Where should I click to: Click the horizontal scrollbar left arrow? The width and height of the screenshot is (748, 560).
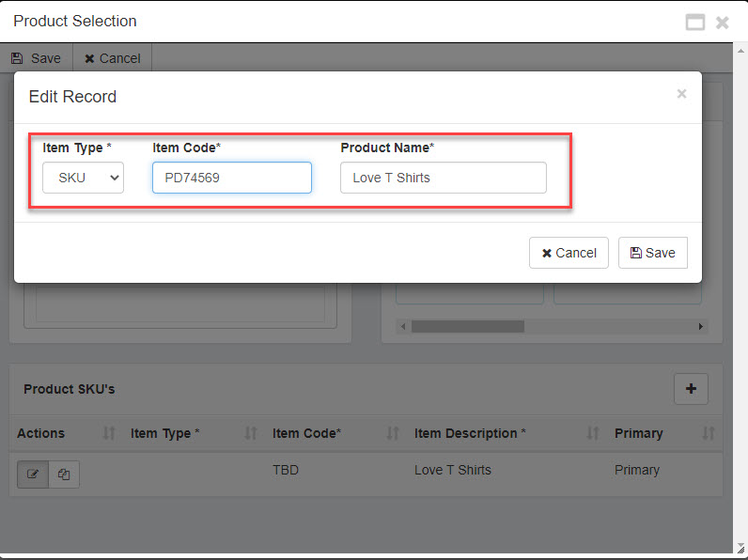coord(403,326)
